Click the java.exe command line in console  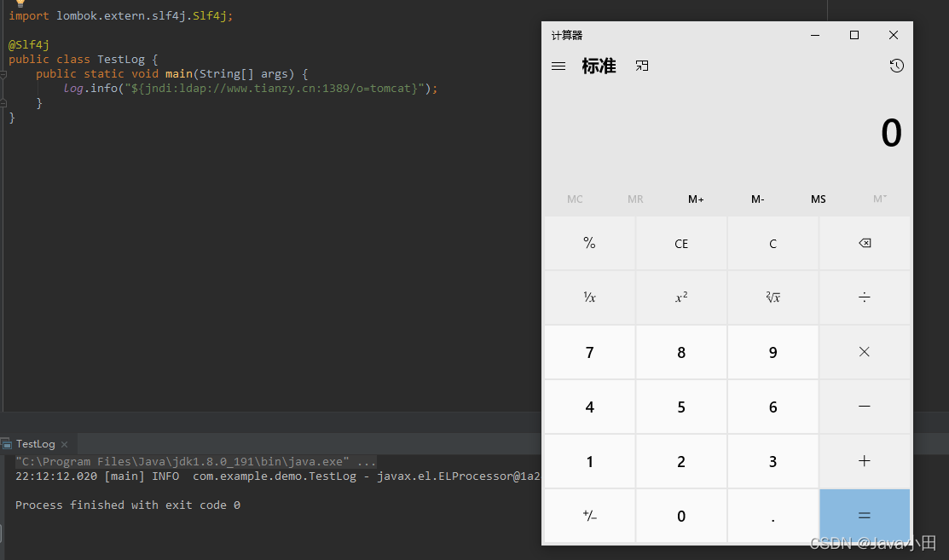tap(195, 461)
